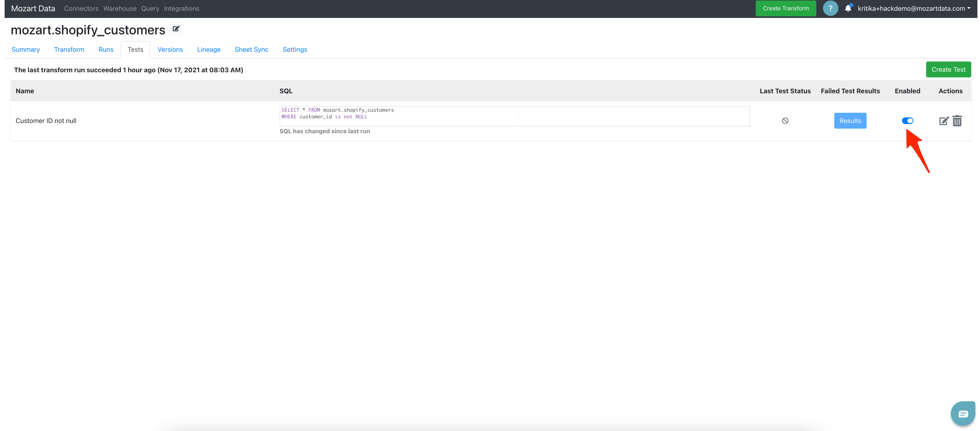Open the help question mark icon
Screen dimensions: 980x431
(x=830, y=8)
